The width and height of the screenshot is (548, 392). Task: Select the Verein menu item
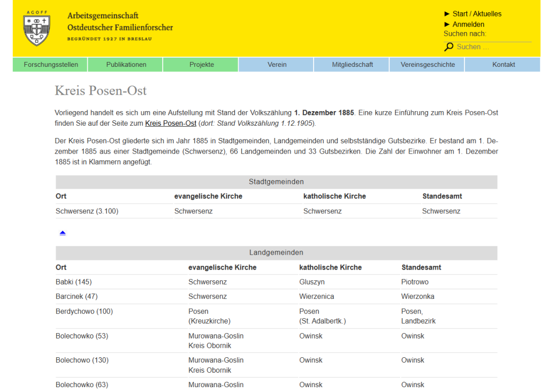277,65
